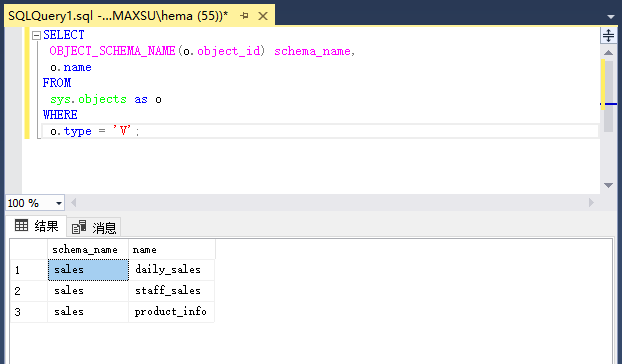Viewport: 622px width, 364px height.
Task: Click the editor vertical scrollbar thumb
Action: coord(608,96)
